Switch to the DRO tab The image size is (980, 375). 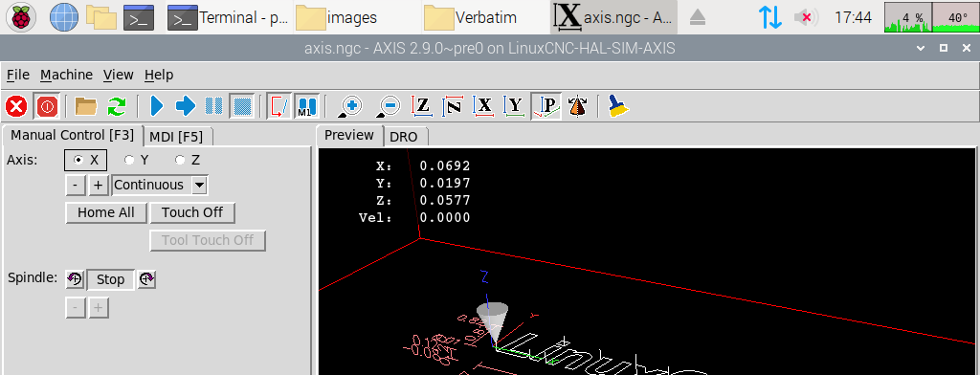coord(403,136)
